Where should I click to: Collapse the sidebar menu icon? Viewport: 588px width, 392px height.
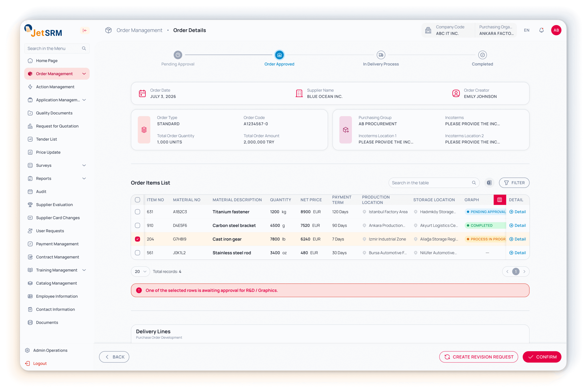[85, 30]
